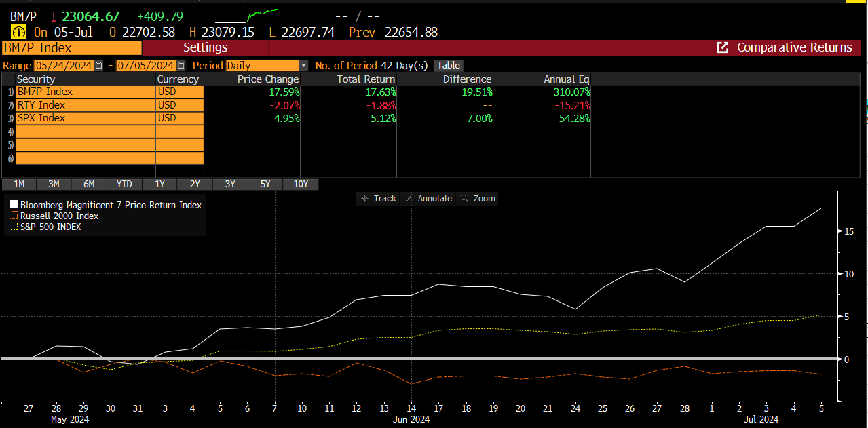Click the Table button
Screen dimensions: 868x428
click(448, 66)
